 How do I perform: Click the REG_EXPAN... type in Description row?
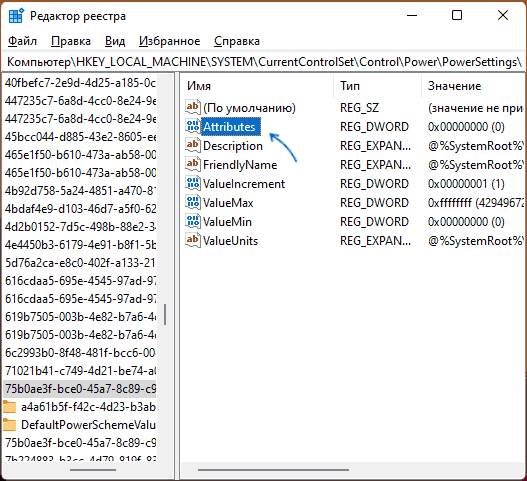(x=375, y=146)
